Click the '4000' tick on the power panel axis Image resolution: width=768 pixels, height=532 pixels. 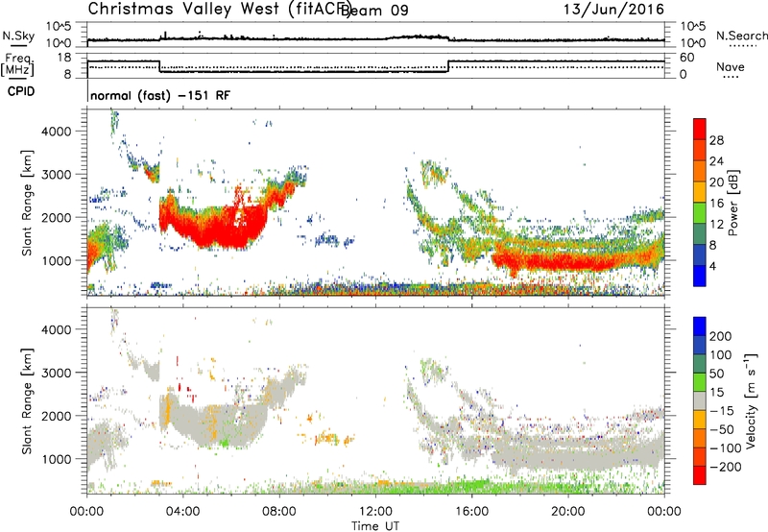coord(56,131)
